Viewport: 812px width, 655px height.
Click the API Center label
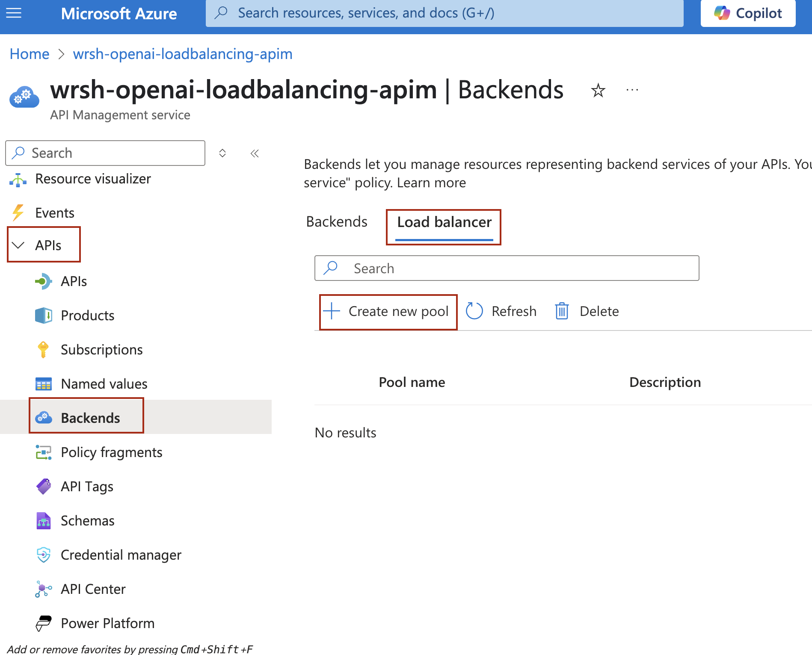[x=93, y=589]
